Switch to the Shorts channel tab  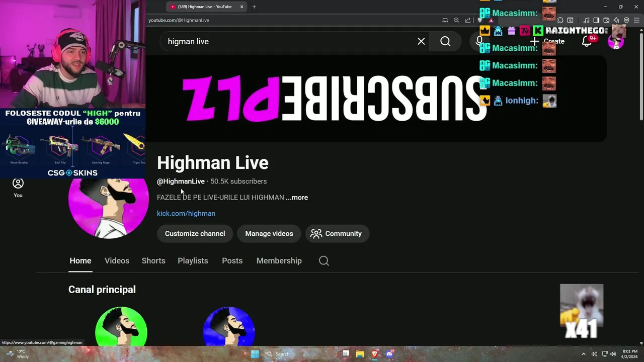[x=153, y=260]
